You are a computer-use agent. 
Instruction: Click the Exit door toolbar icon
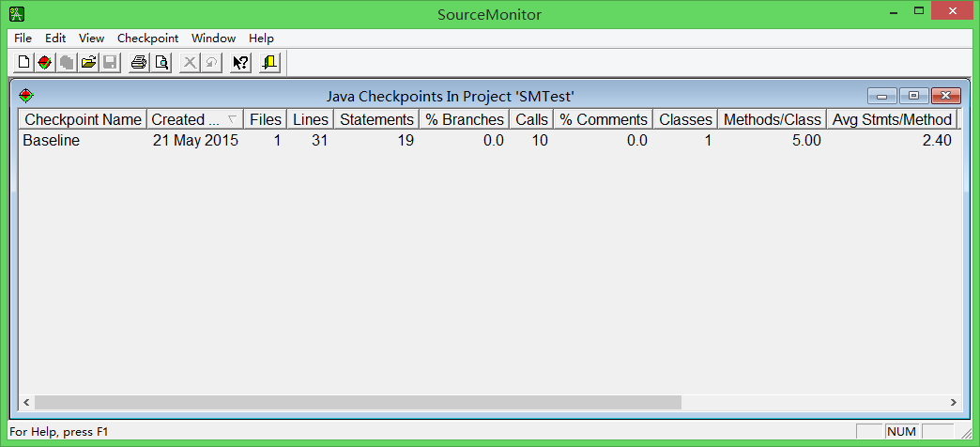[x=270, y=63]
